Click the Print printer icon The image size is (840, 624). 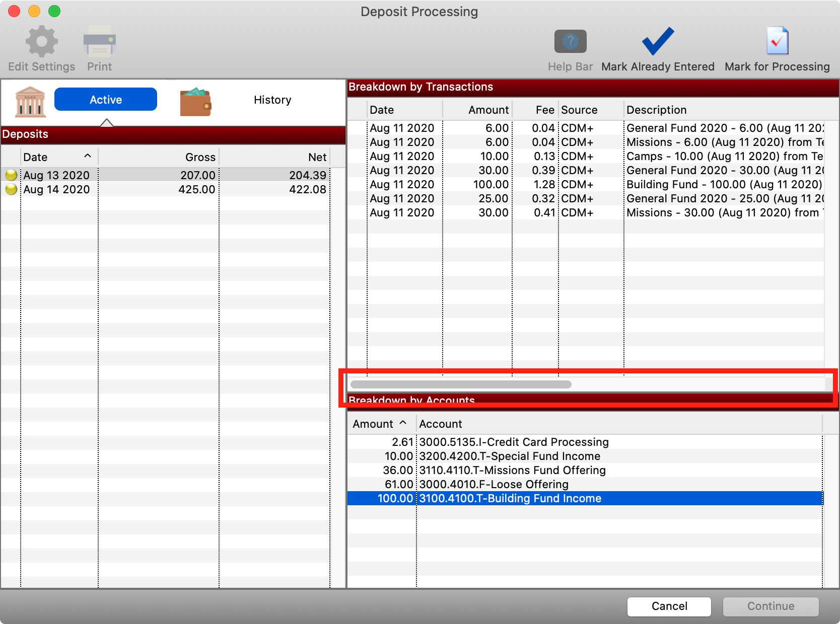99,42
